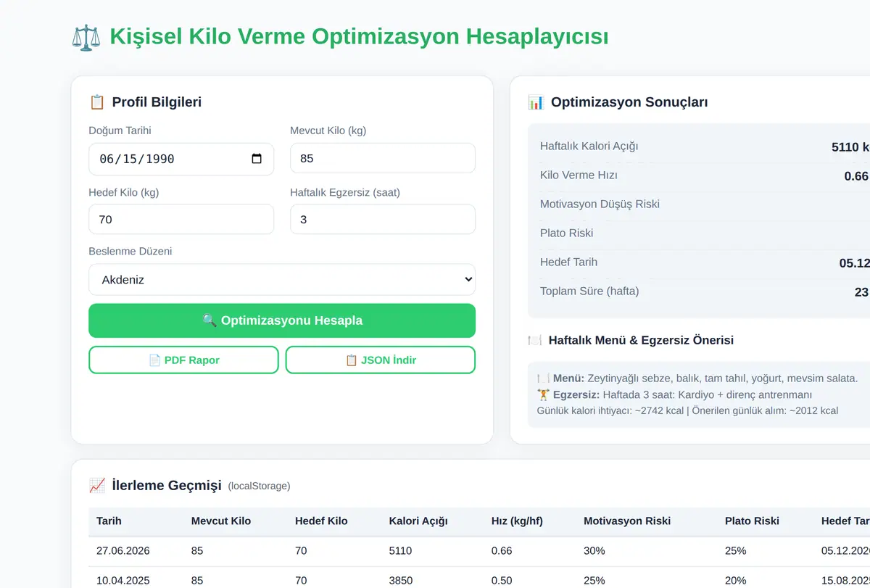Download data with JSON İndir
The height and width of the screenshot is (588, 870).
(381, 360)
